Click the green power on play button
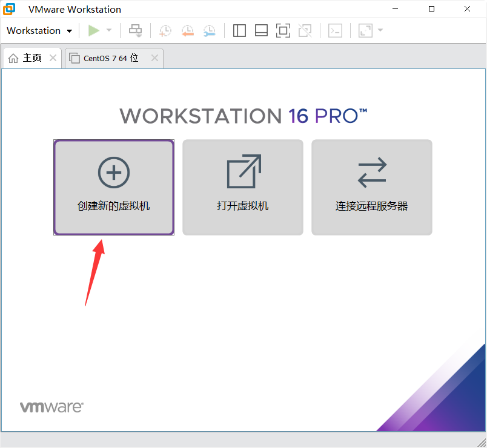Screen dimensions: 487x448 tap(93, 30)
